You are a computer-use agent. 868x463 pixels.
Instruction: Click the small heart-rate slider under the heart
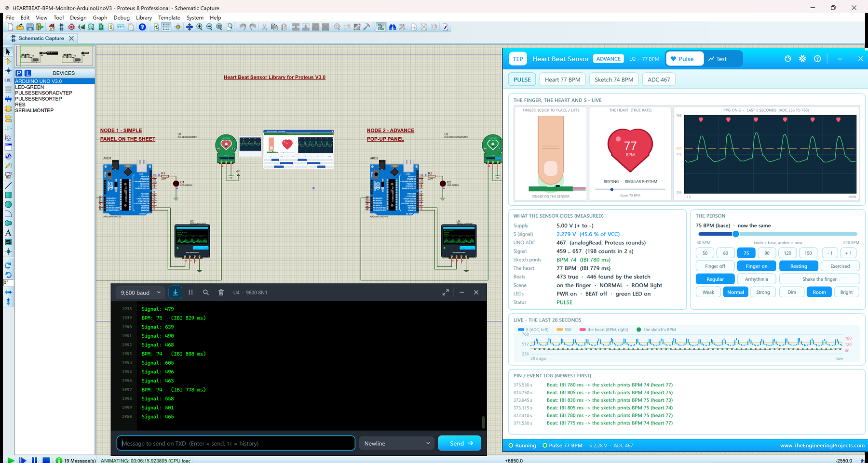click(x=630, y=189)
